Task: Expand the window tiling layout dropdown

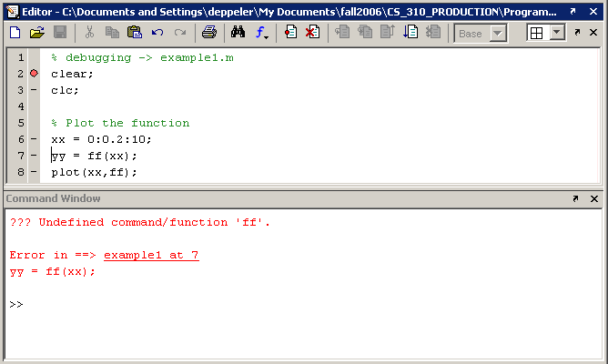Action: point(557,33)
